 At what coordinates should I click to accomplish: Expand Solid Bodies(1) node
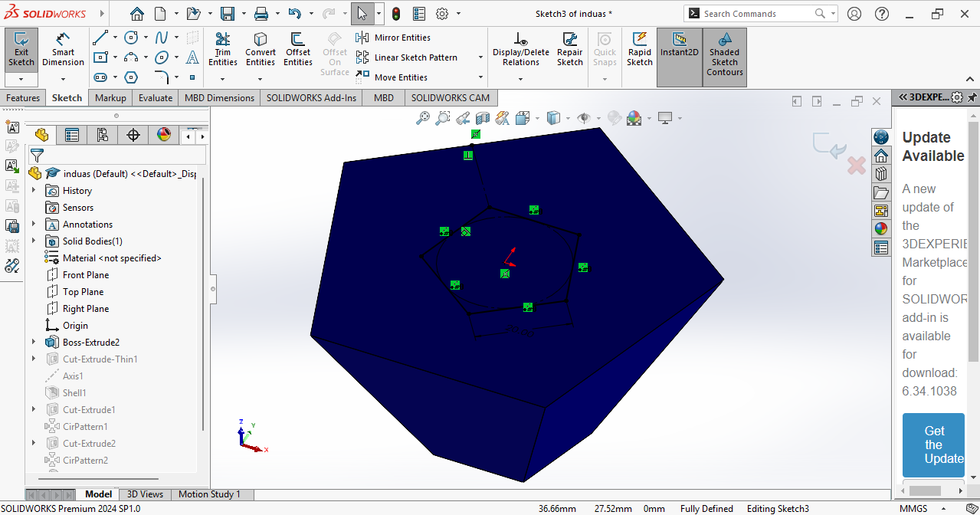coord(33,241)
